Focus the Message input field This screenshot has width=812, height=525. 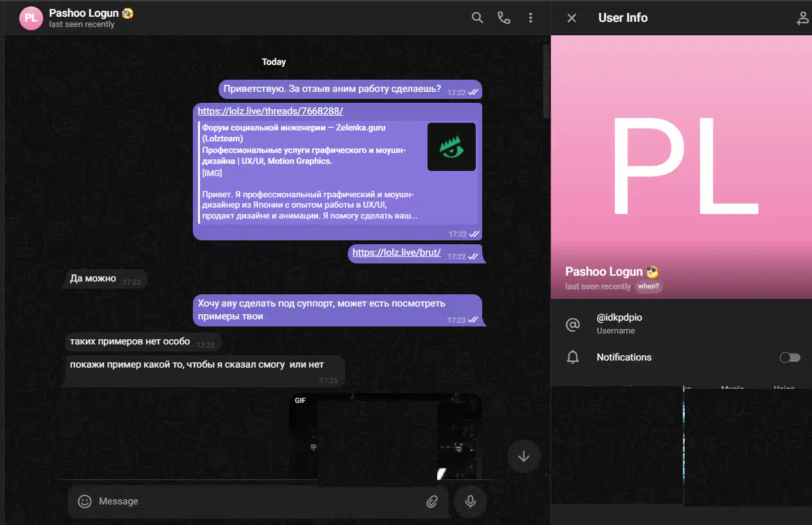257,501
